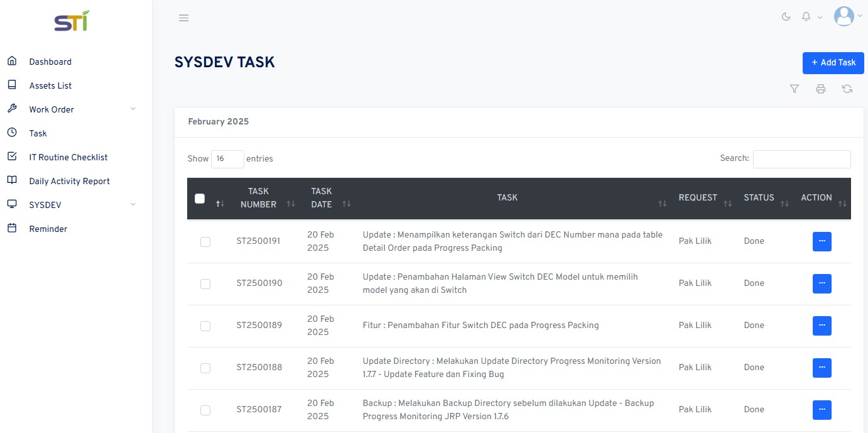Click the print icon
868x433 pixels.
click(x=821, y=89)
